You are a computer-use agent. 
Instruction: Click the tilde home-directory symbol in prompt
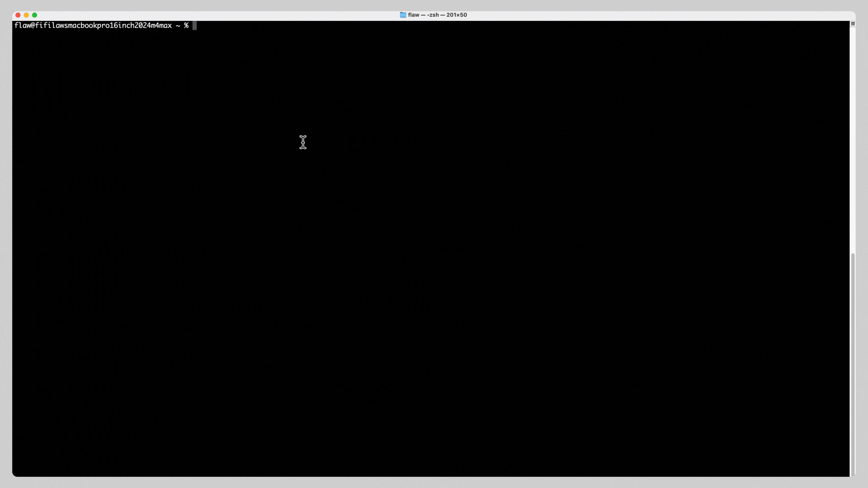click(x=177, y=26)
